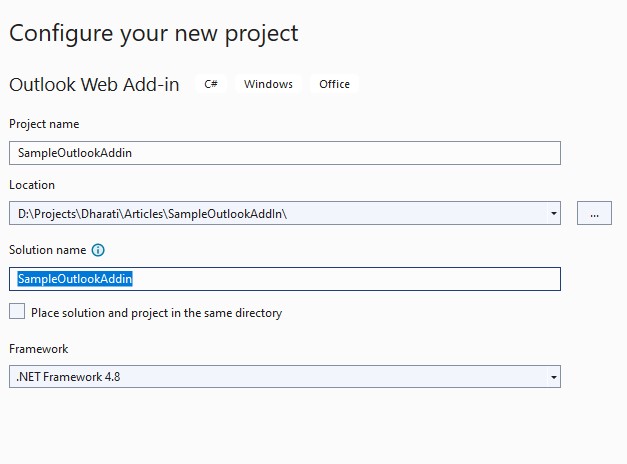The height and width of the screenshot is (464, 627).
Task: Click the 'Location' label
Action: click(32, 185)
